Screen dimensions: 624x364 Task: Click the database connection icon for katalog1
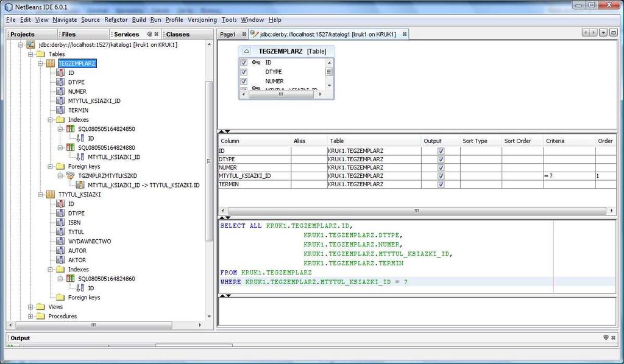[x=30, y=45]
